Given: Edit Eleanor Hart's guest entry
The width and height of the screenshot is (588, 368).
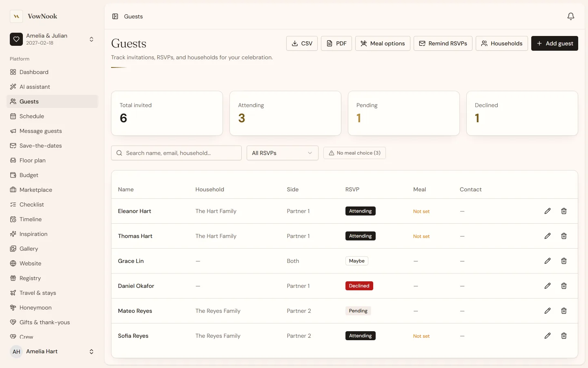Looking at the screenshot, I should pos(548,211).
